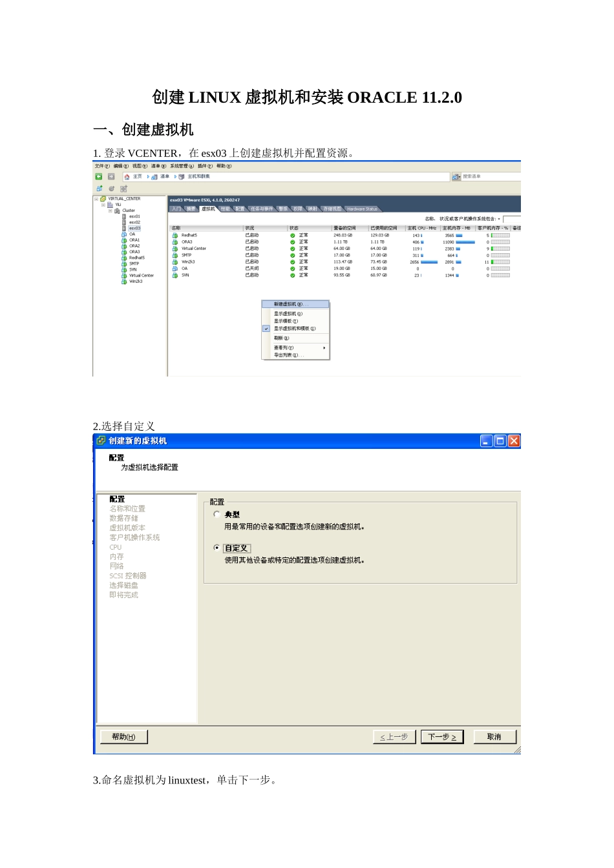The image size is (614, 868).
Task: Click the 名称 column header
Action: [206, 228]
